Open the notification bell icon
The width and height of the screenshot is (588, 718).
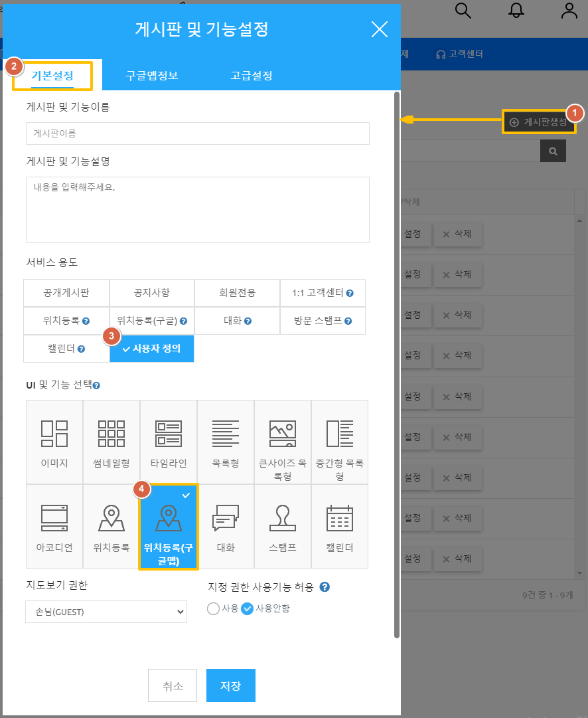coord(516,11)
